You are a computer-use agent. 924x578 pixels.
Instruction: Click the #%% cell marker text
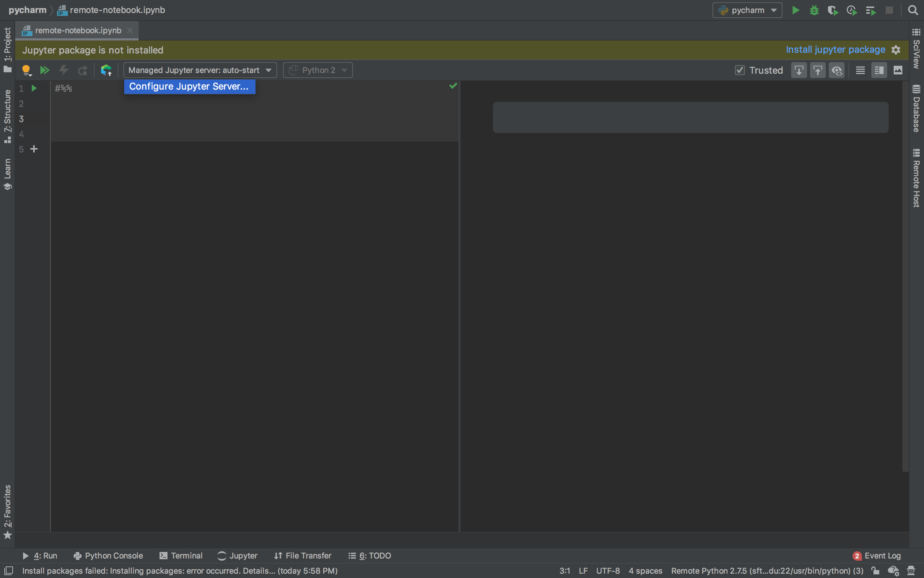coord(64,89)
